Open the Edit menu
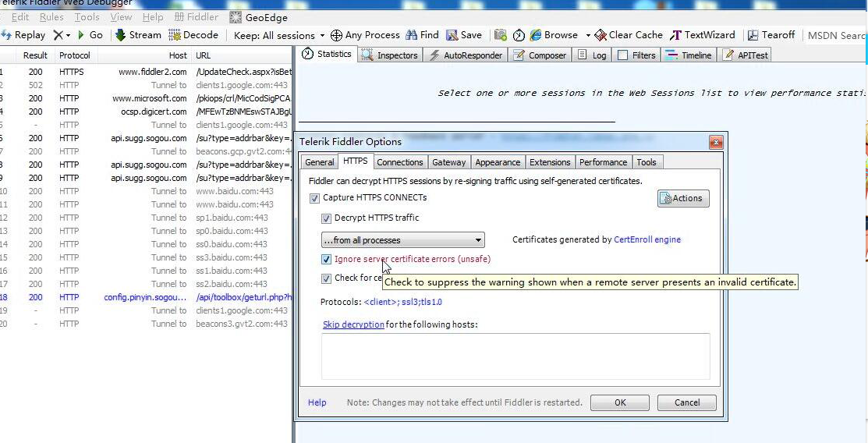The width and height of the screenshot is (868, 443). pyautogui.click(x=20, y=17)
